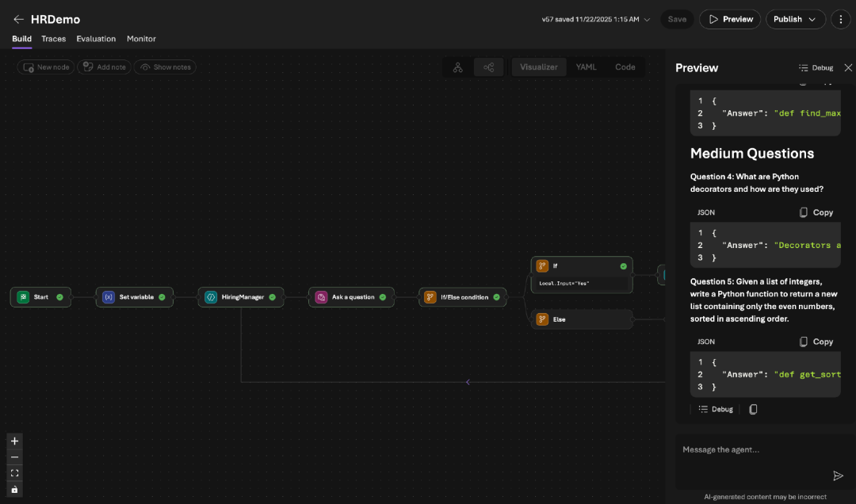This screenshot has height=504, width=856.
Task: Go back using the arrow beside HRDemo
Action: tap(18, 19)
